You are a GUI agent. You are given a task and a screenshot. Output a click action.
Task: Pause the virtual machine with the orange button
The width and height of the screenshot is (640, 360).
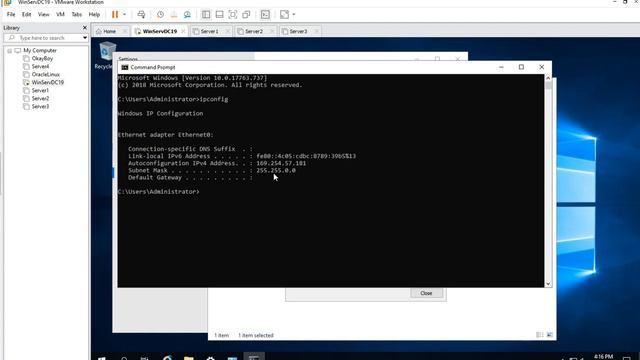[115, 15]
